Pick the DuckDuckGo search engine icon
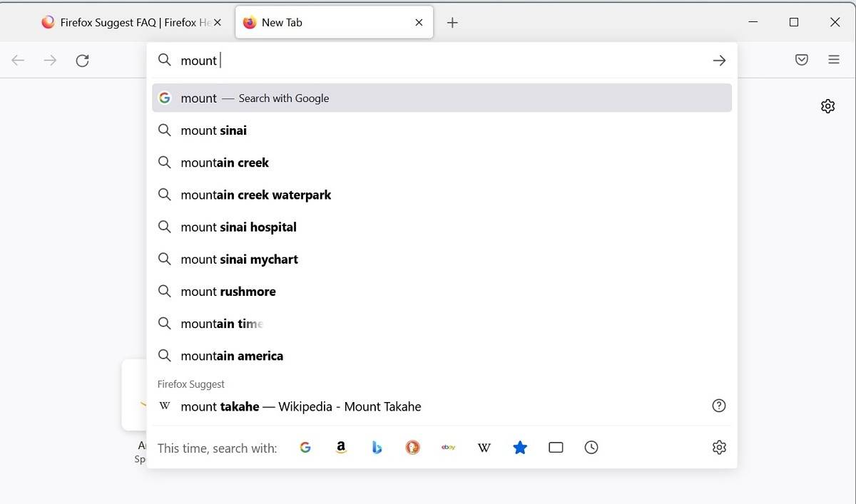The image size is (856, 504). click(x=412, y=447)
